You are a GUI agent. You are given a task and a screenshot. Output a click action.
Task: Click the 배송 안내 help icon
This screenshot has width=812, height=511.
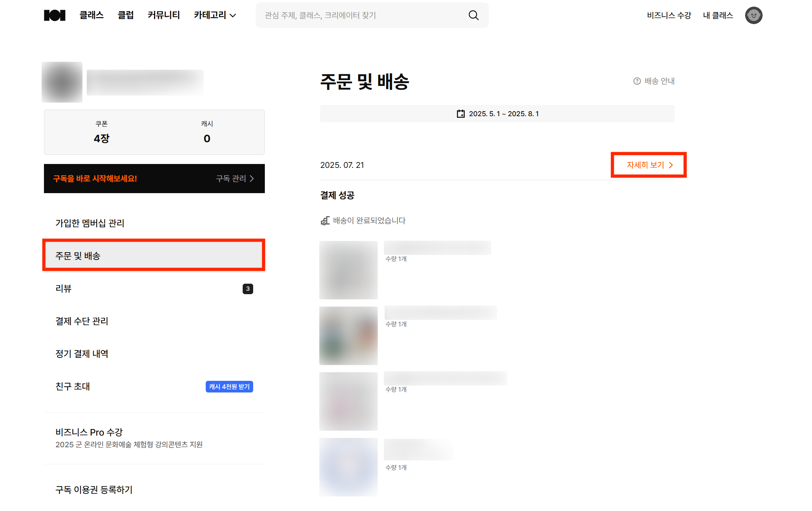(637, 81)
